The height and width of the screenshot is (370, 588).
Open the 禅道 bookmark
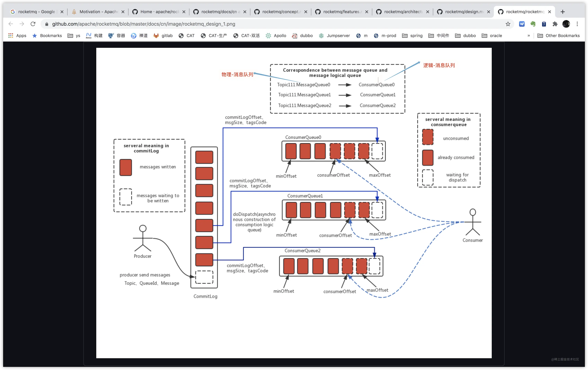point(139,36)
